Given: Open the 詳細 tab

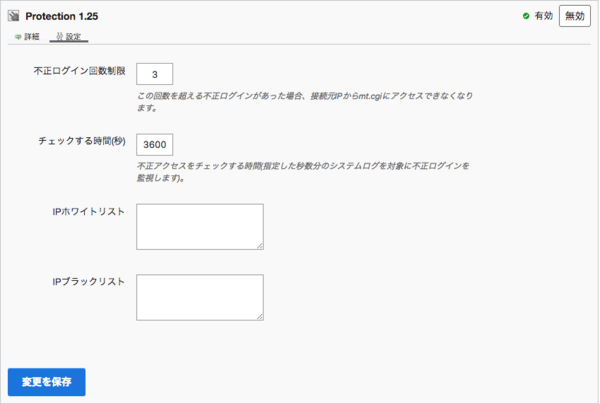Looking at the screenshot, I should tap(31, 36).
